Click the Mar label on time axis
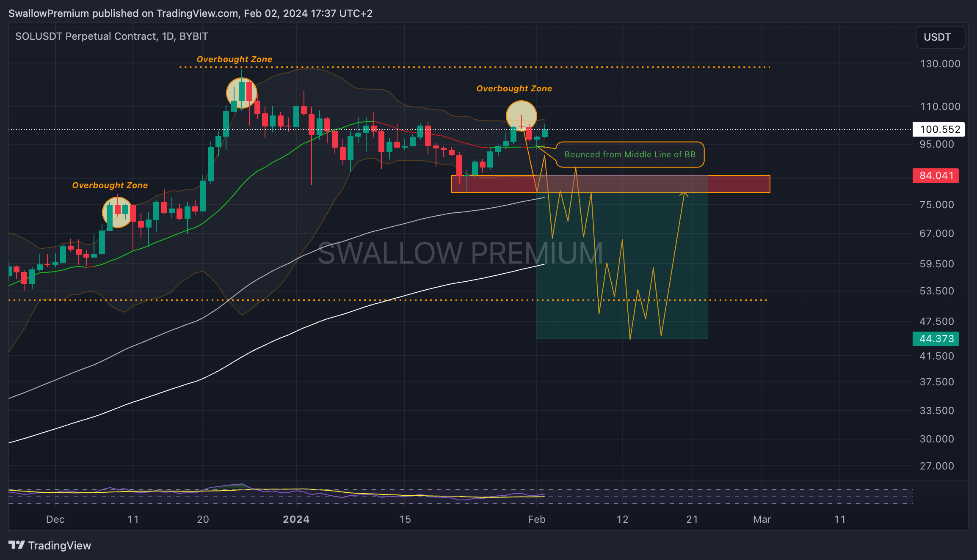This screenshot has width=977, height=560. click(762, 519)
